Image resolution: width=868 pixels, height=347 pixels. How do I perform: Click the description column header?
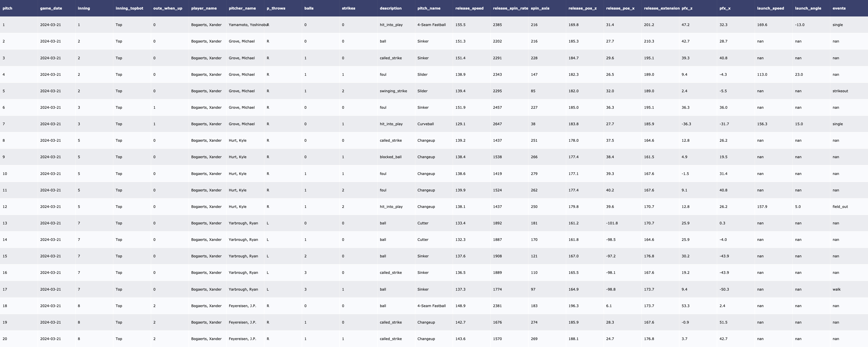click(x=390, y=8)
